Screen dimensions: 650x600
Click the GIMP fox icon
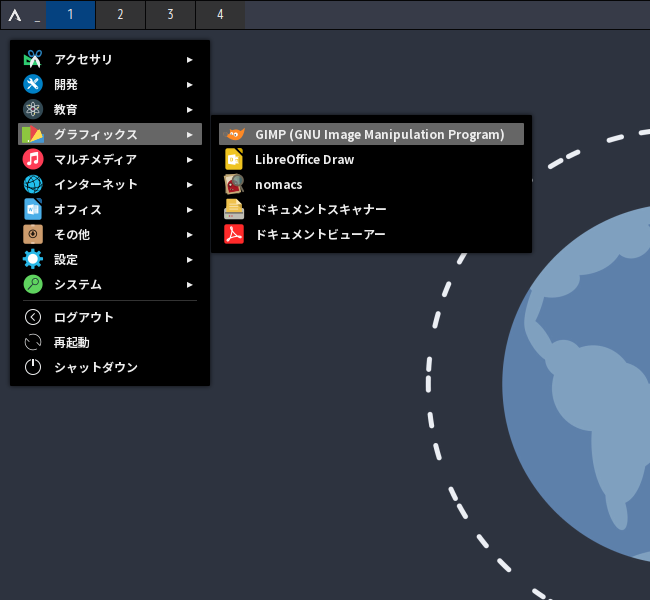(234, 134)
